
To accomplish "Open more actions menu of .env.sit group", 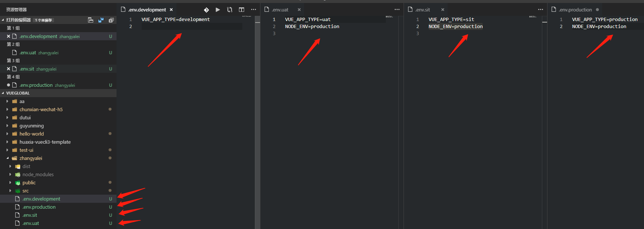I will [x=540, y=10].
